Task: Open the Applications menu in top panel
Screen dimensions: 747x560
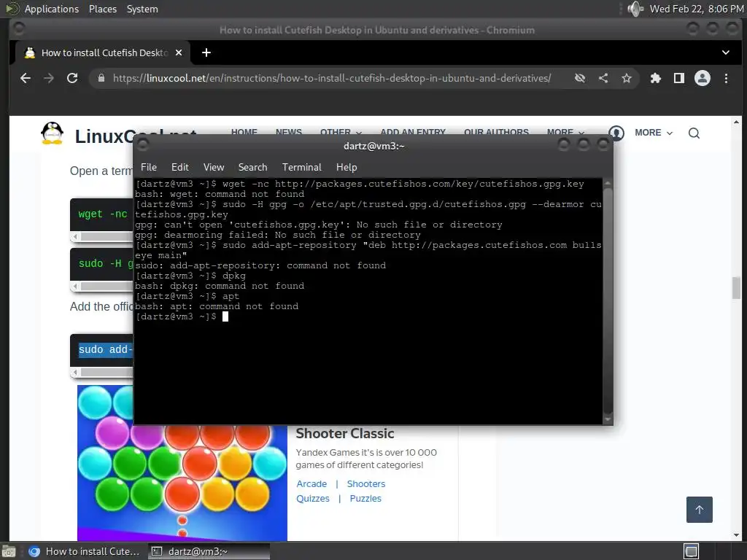Action: coord(52,9)
